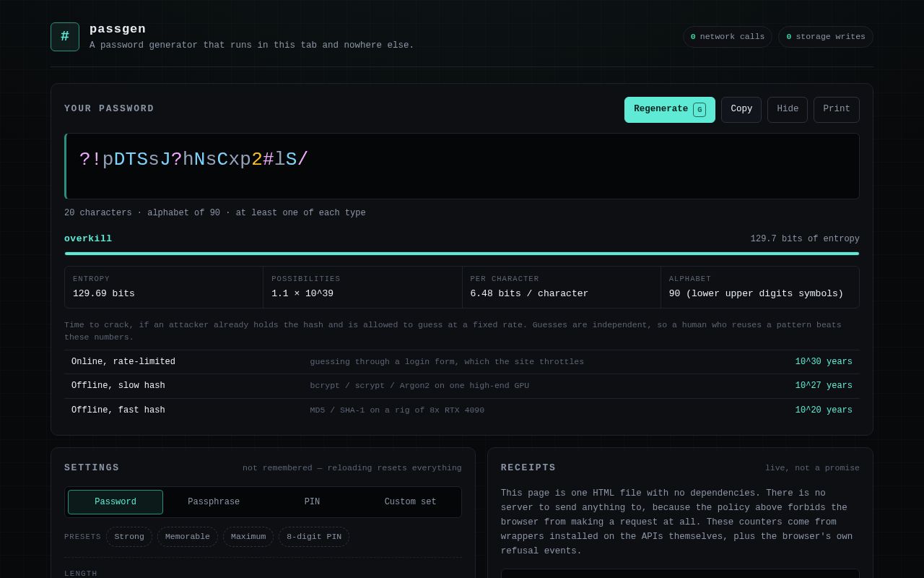Click the passgen hash logo icon
The height and width of the screenshot is (578, 924).
pos(65,37)
